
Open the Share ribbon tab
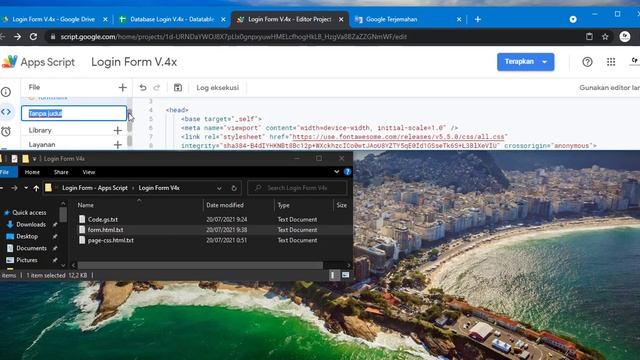click(61, 172)
